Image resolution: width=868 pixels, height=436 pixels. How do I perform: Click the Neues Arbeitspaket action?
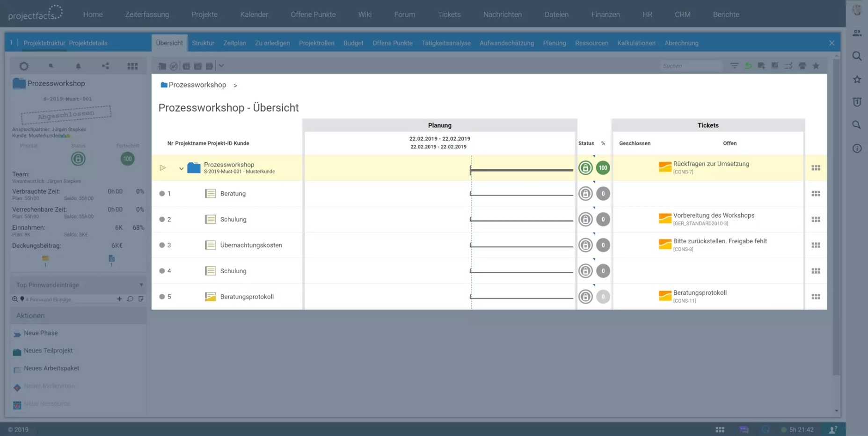pyautogui.click(x=51, y=368)
